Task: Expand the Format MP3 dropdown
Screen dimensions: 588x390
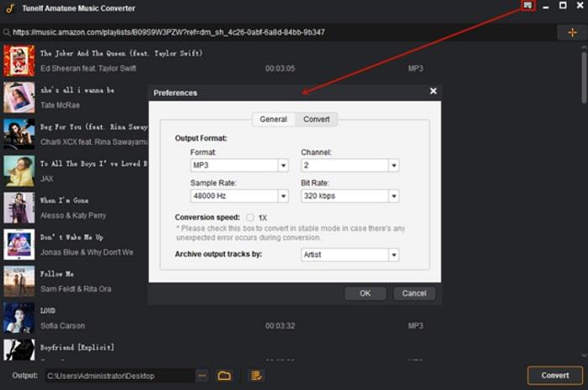Action: coord(282,166)
